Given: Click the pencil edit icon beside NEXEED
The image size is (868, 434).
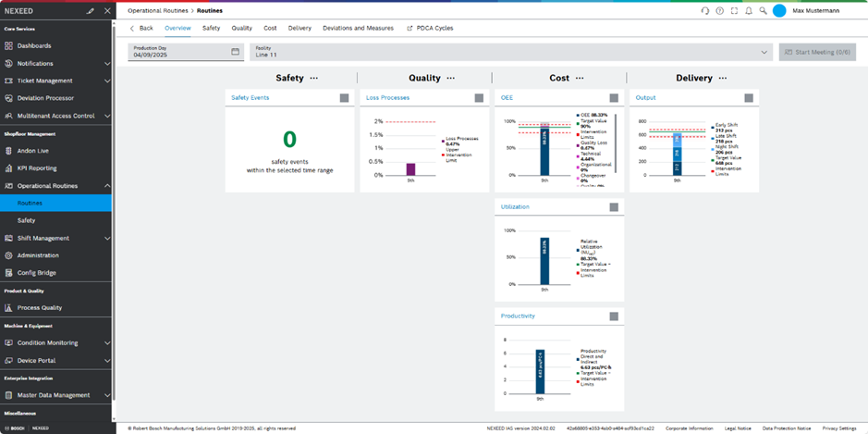Looking at the screenshot, I should tap(91, 11).
